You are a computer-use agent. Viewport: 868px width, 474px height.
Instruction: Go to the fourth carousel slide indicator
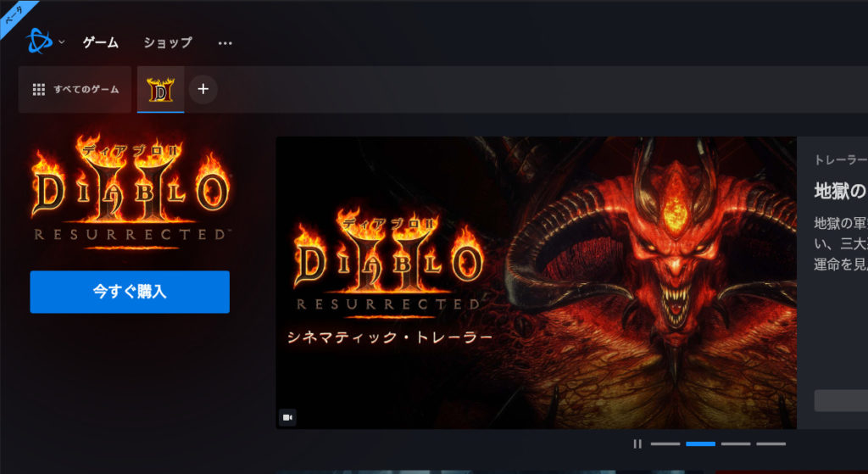click(771, 443)
